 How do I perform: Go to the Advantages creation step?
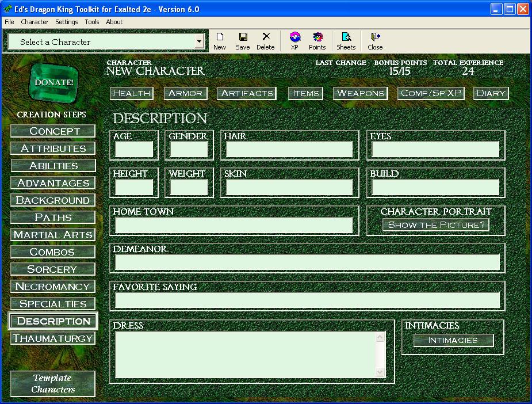coord(53,183)
